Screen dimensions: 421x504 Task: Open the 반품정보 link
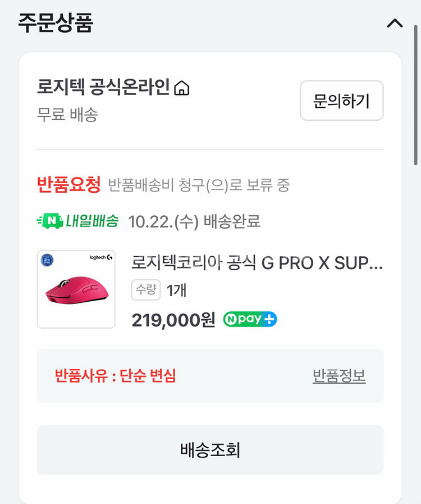point(339,376)
